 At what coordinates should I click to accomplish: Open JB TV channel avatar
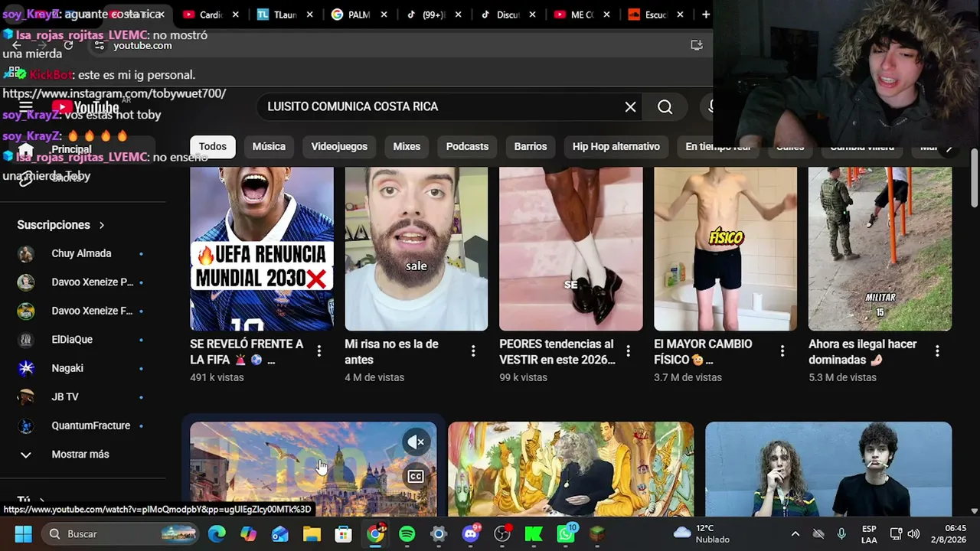pyautogui.click(x=26, y=397)
